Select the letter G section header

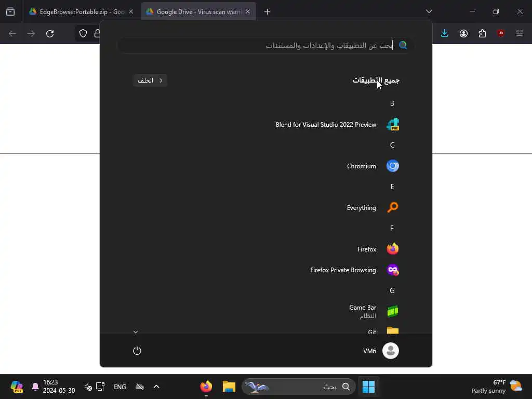(392, 291)
